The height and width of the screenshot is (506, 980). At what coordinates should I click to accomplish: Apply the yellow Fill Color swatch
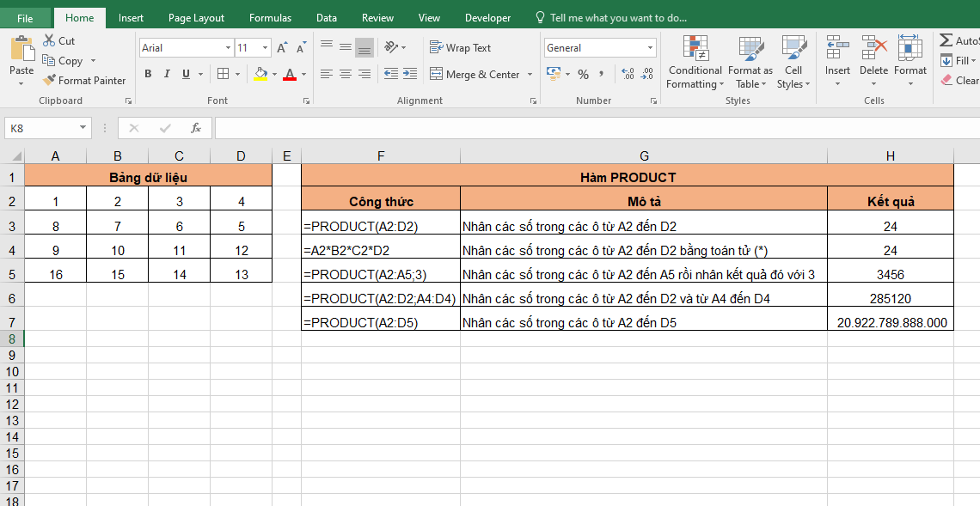pyautogui.click(x=260, y=75)
